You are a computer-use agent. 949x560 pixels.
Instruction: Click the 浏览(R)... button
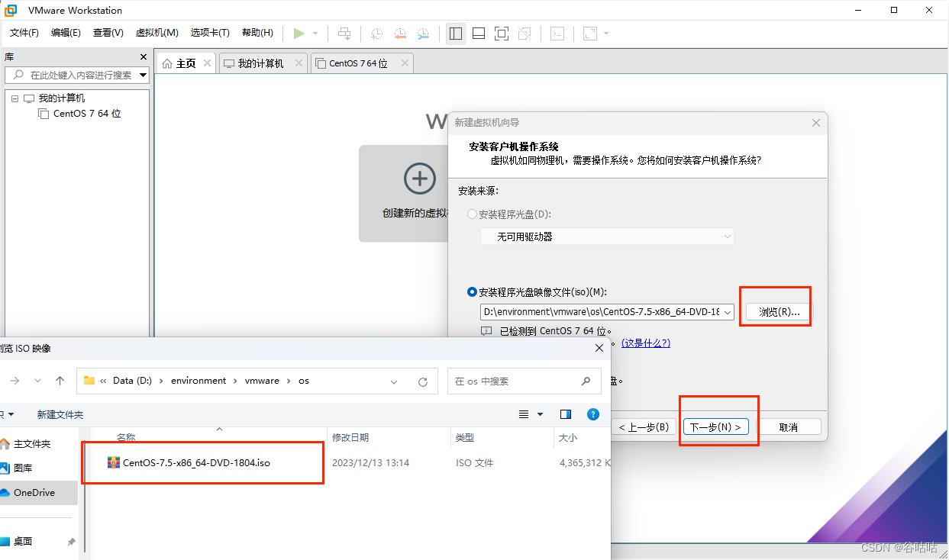click(x=779, y=312)
